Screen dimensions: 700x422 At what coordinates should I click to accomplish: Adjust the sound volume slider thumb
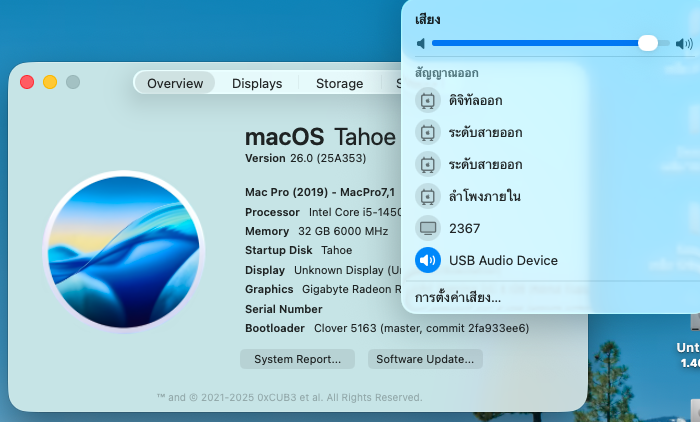647,43
